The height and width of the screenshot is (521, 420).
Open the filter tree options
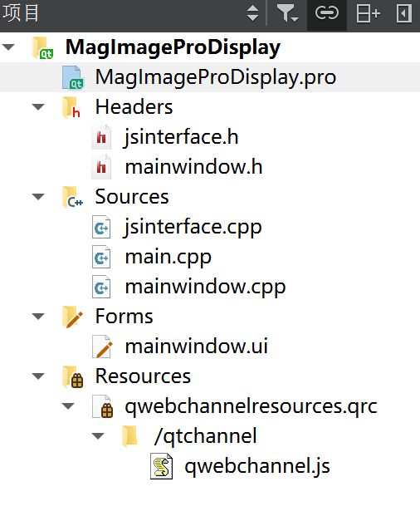pyautogui.click(x=287, y=13)
